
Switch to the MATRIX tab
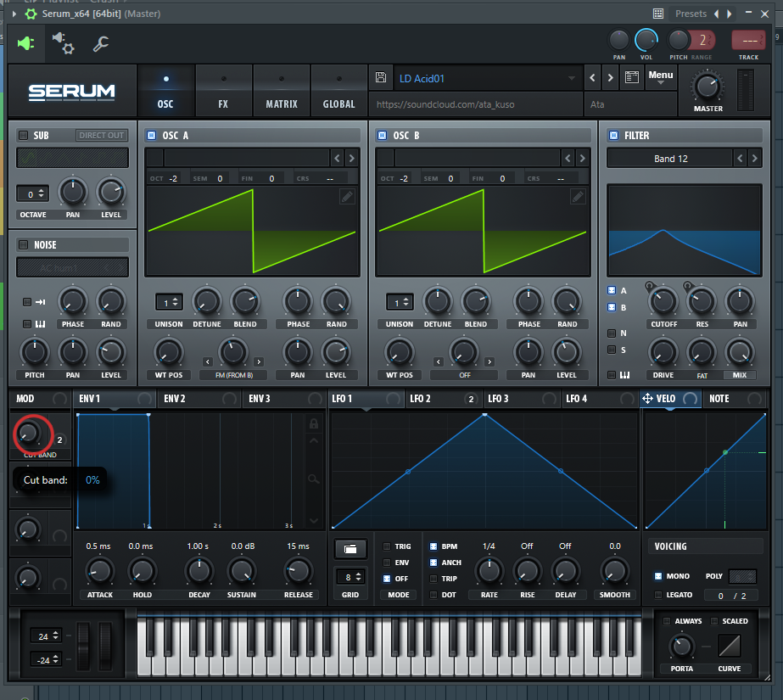(282, 92)
